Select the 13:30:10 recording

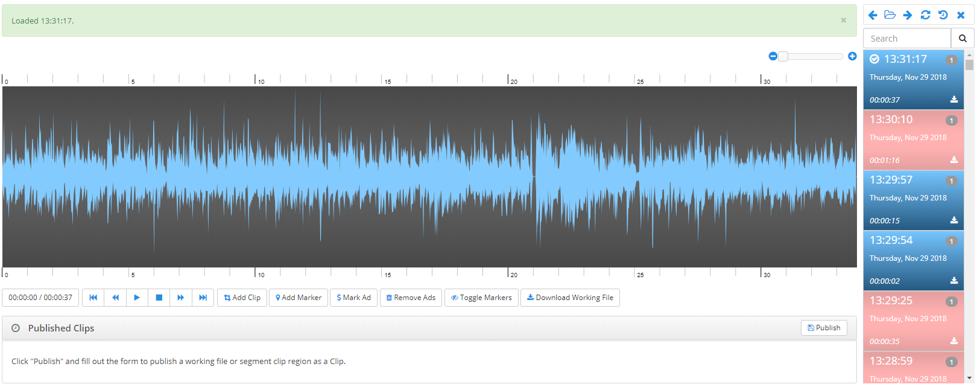tap(913, 140)
